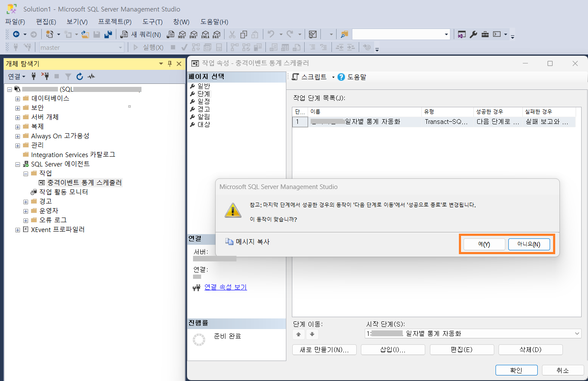Click the pin icon on the 개체 탐색기 panel
Viewport: 588px width, 381px height.
(170, 63)
